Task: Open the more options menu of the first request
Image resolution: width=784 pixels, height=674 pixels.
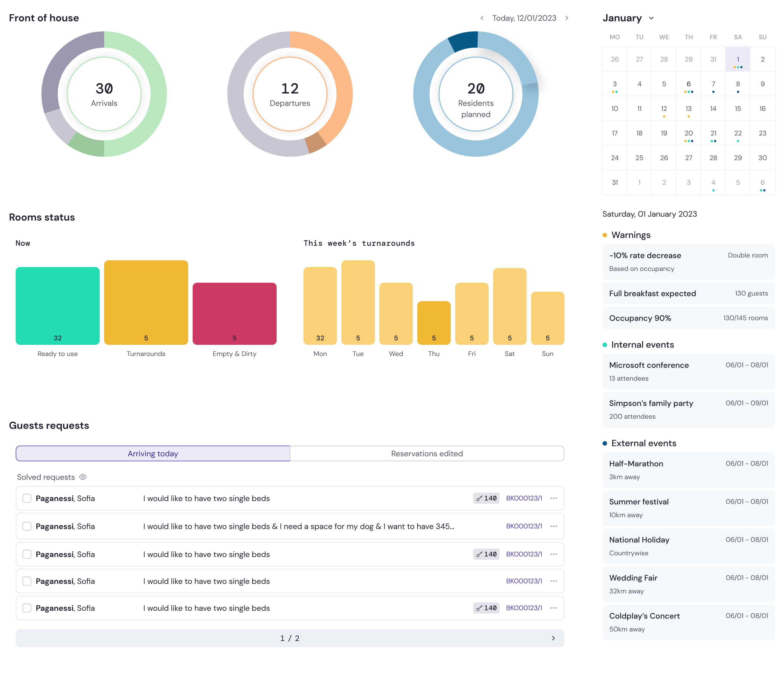Action: (x=553, y=498)
